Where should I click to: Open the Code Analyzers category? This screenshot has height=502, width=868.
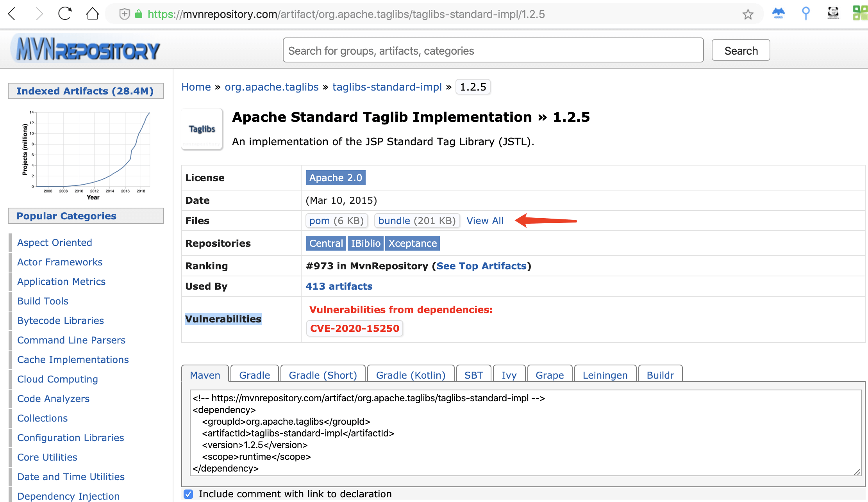pos(54,399)
